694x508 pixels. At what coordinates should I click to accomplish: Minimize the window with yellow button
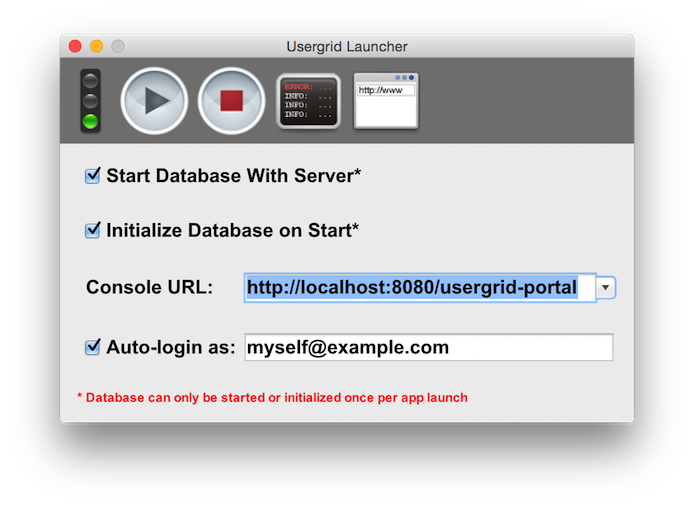[x=97, y=46]
